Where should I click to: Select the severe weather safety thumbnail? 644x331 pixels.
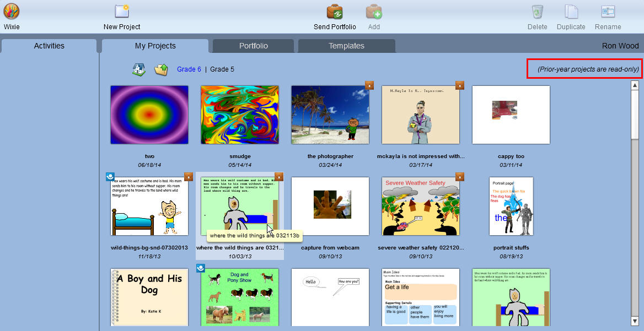click(421, 207)
